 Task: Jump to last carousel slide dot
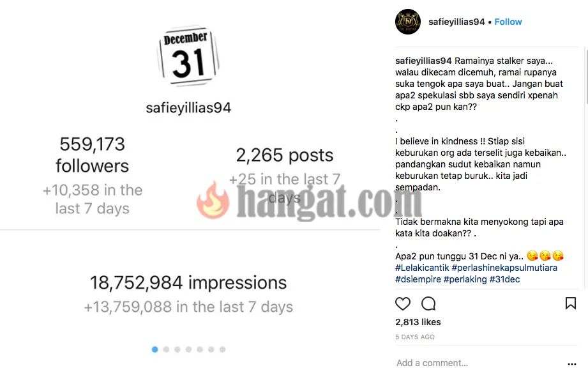222,349
